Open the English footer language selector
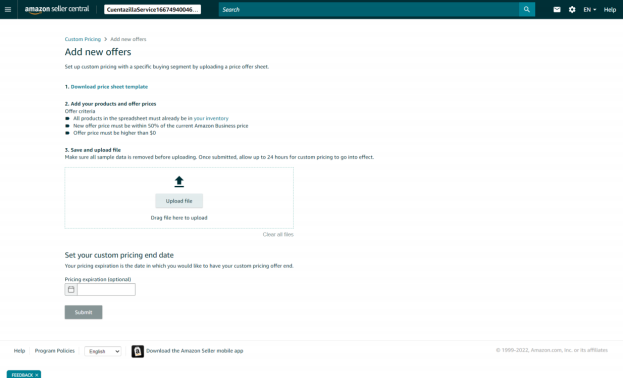Image resolution: width=623 pixels, height=378 pixels. (x=103, y=351)
